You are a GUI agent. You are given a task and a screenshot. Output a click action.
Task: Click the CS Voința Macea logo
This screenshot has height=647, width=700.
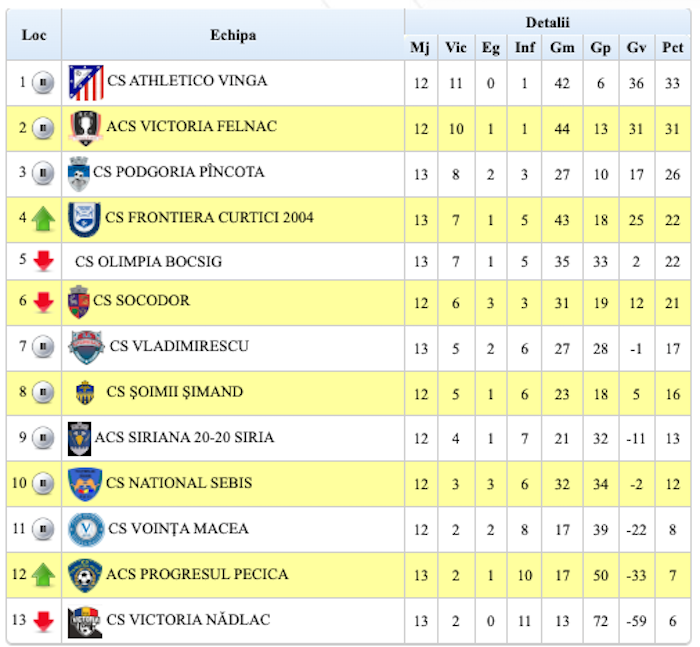(85, 529)
